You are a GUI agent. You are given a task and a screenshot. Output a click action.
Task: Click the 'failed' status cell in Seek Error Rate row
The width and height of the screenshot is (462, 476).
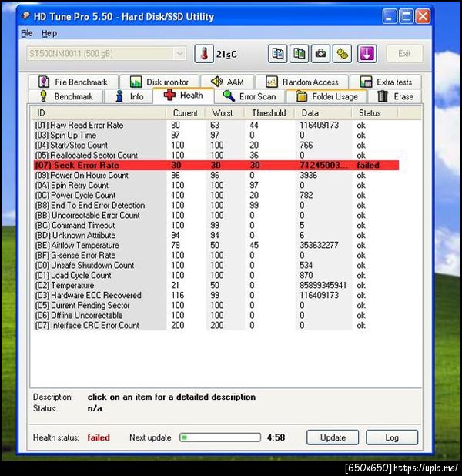pos(368,165)
